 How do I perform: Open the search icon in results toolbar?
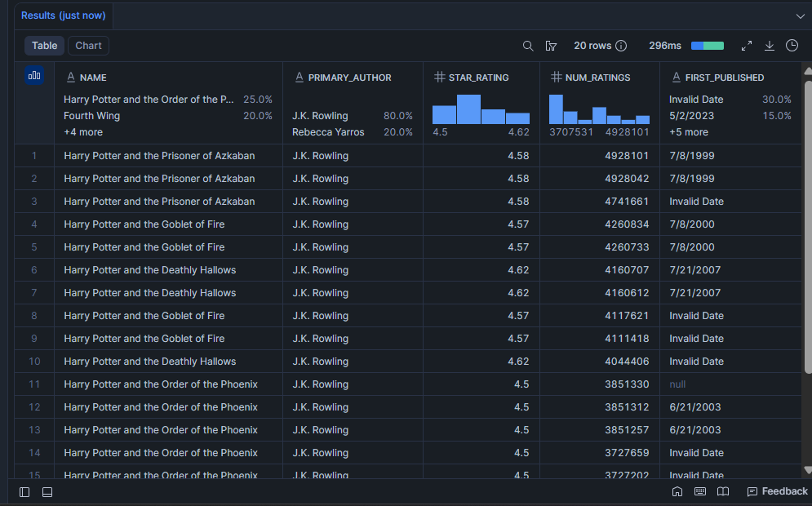[x=528, y=46]
